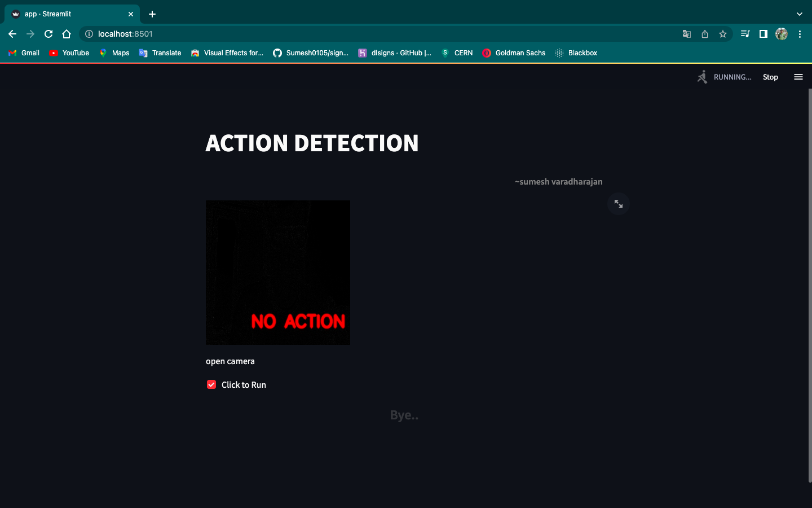Open the Google Translate page icon
812x508 pixels.
[687, 34]
